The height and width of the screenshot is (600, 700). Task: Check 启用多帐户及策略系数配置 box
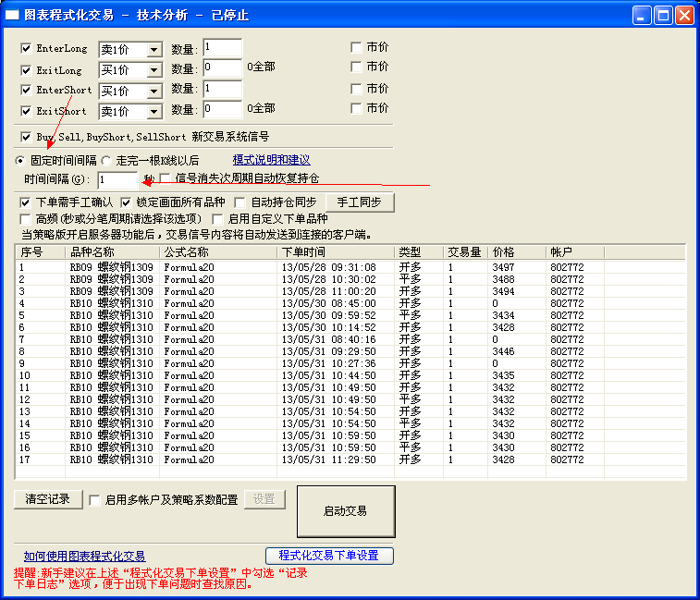[x=94, y=500]
